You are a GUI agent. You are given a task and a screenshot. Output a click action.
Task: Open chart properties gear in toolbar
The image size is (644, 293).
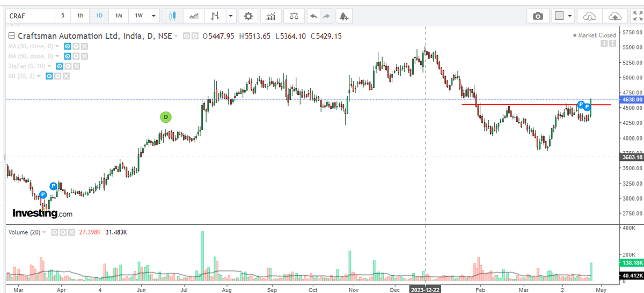[x=248, y=16]
